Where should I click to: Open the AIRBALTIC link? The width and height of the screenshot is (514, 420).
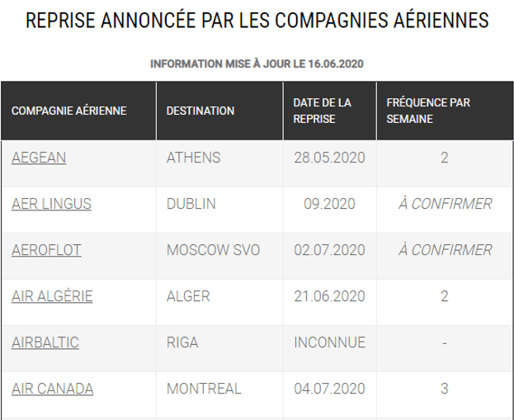45,342
